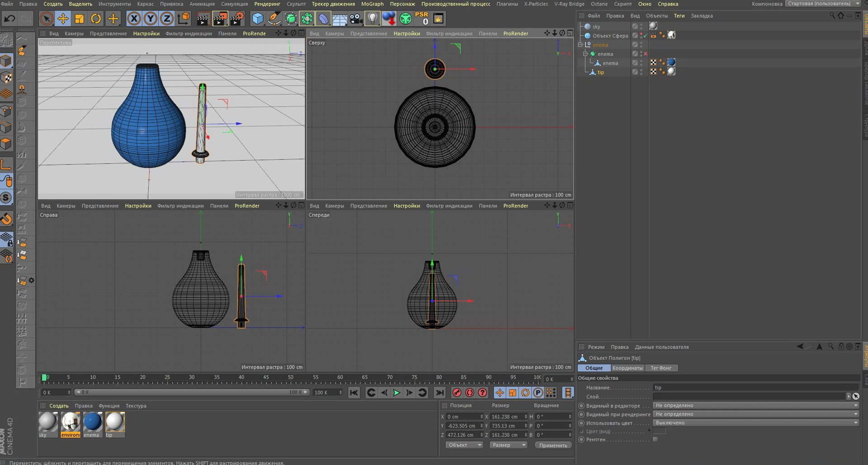Open the MoGraph menu
Screen dimensions: 868x465
[x=372, y=4]
